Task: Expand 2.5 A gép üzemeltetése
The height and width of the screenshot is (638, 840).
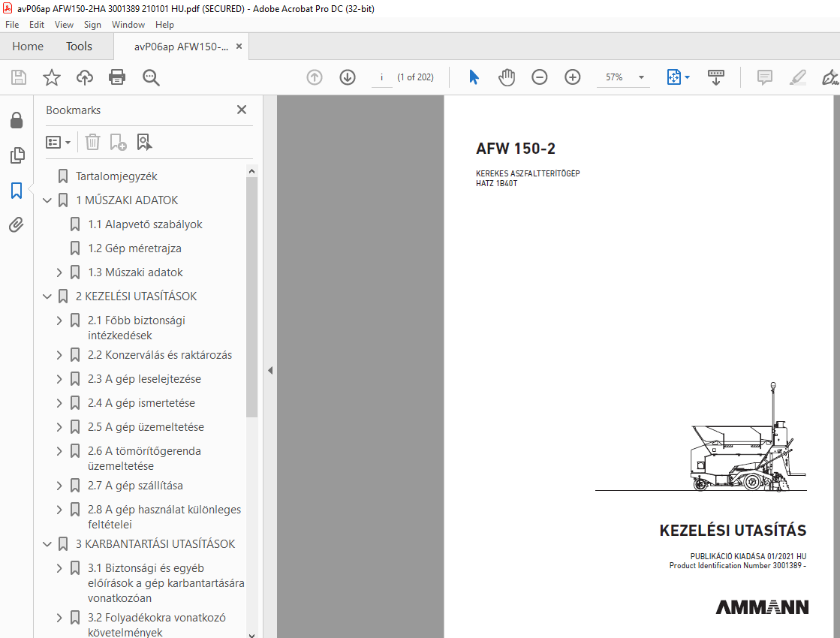Action: coord(59,428)
